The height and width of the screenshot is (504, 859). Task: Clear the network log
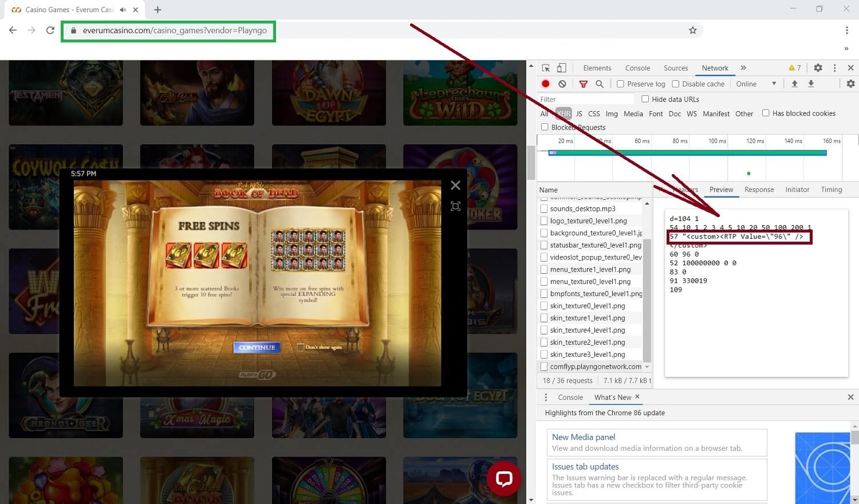click(562, 84)
